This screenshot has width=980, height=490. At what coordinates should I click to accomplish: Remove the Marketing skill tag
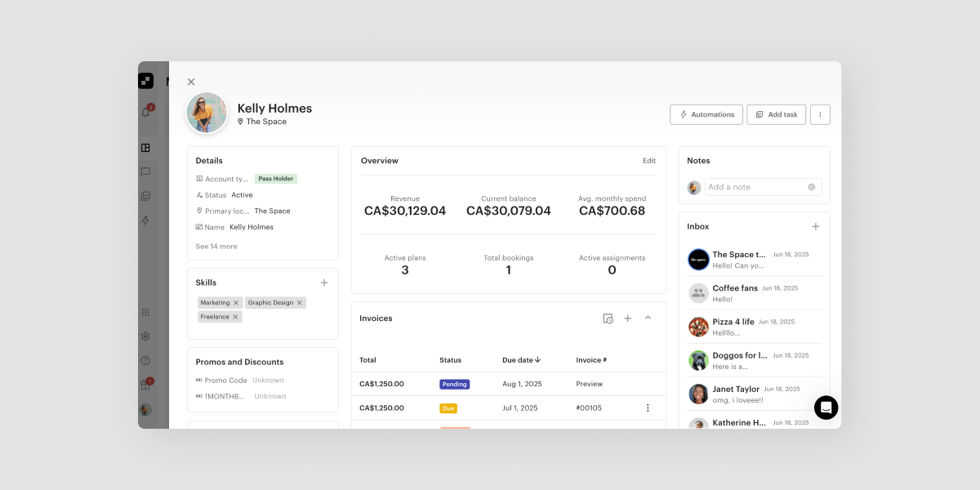(236, 303)
